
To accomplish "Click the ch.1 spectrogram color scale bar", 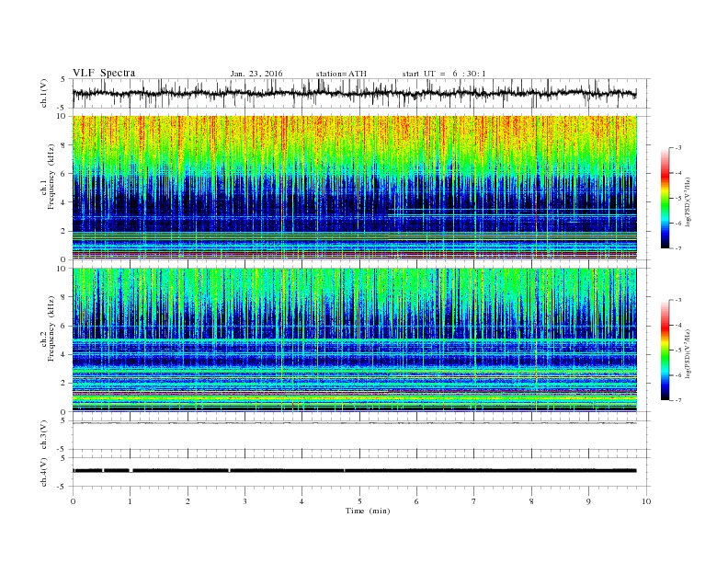I will coord(665,198).
